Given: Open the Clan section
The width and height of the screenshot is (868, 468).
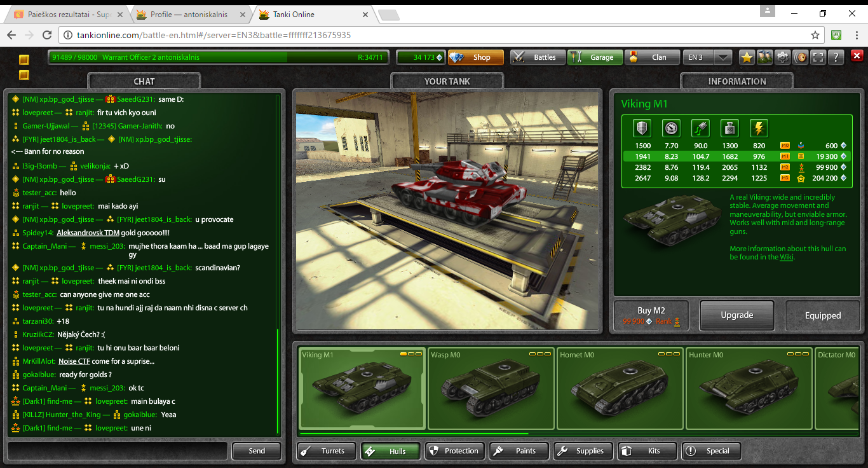Looking at the screenshot, I should click(652, 57).
